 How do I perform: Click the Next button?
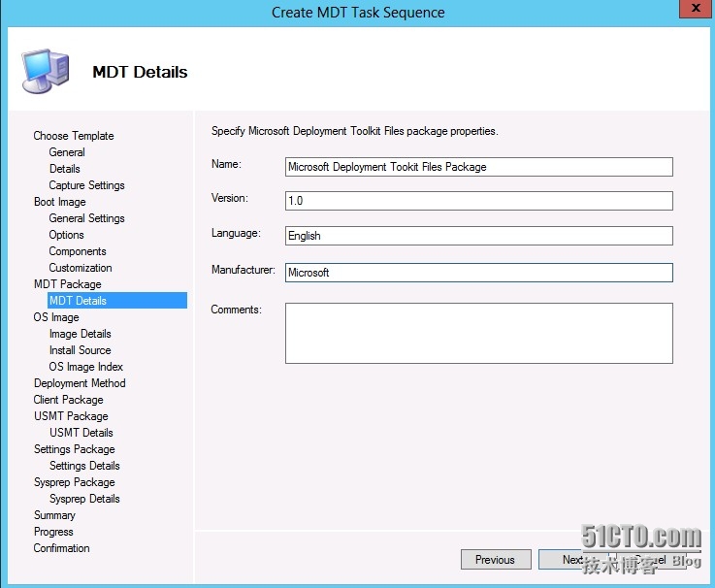tap(572, 559)
